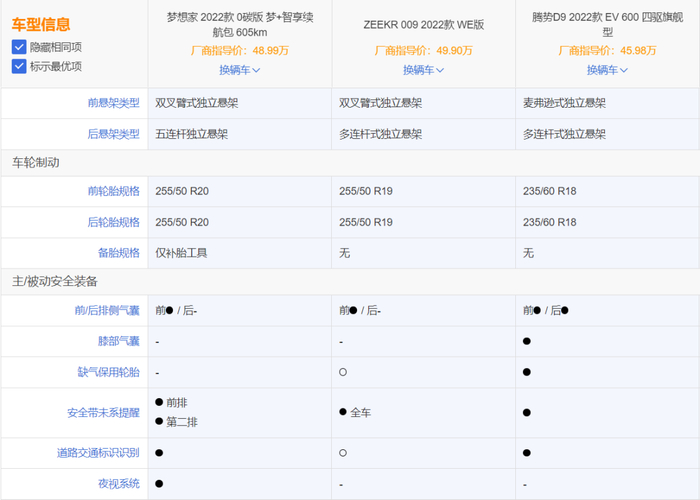
Task: Click ZEEKR's optional circle for 缺气保用轮胎
Action: pos(343,372)
